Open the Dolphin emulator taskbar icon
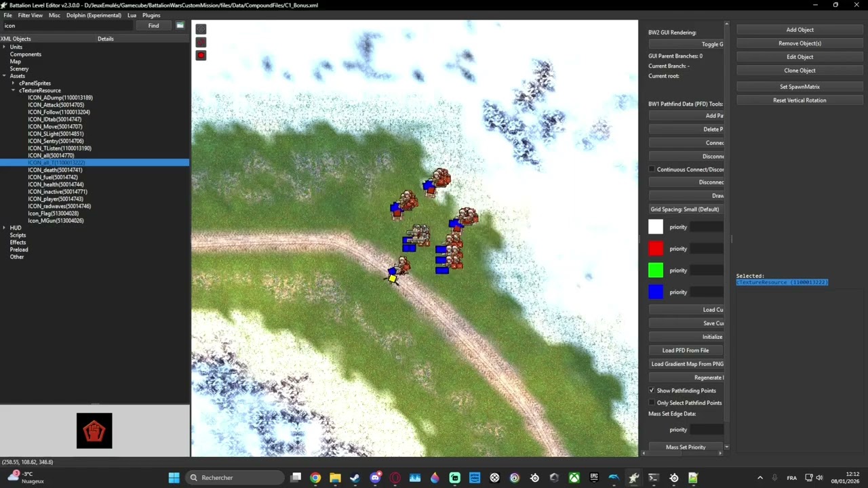 [614, 478]
